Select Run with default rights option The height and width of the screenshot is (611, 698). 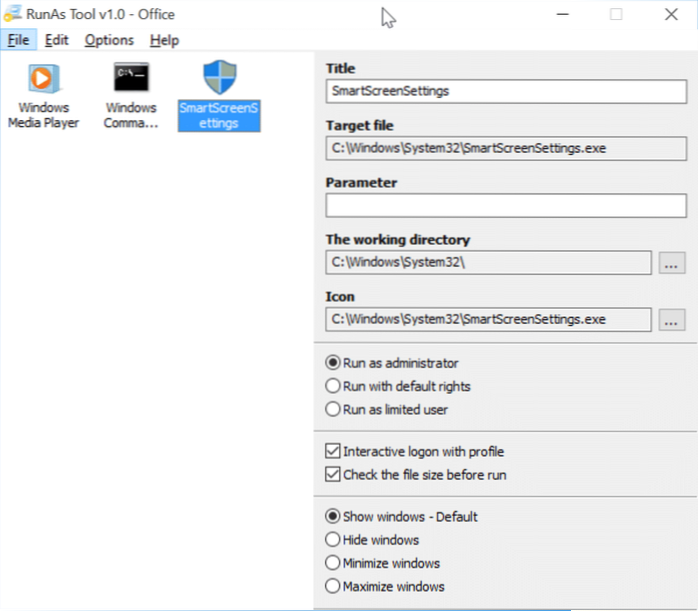point(333,386)
